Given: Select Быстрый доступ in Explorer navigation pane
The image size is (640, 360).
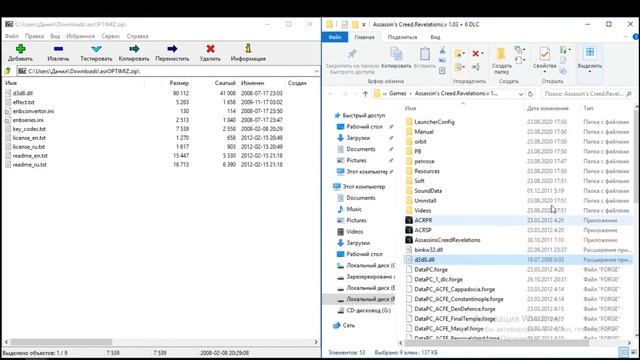Looking at the screenshot, I should pos(364,116).
